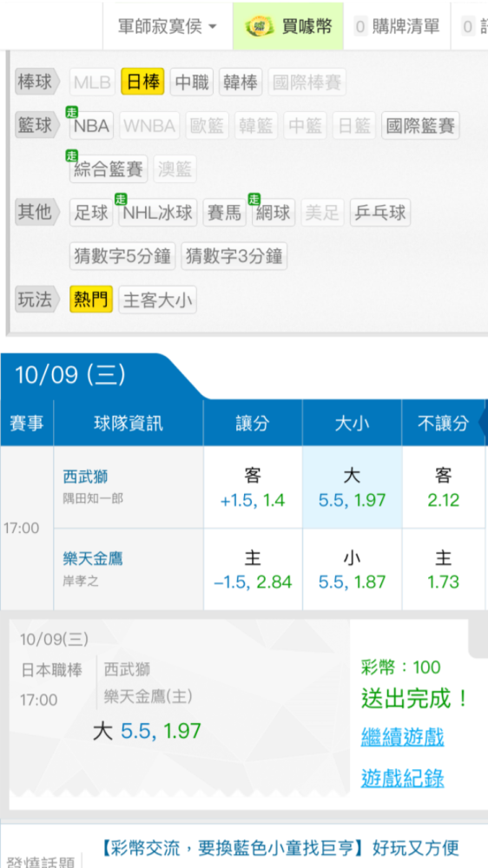This screenshot has height=868, width=488.
Task: Click pitcher name 隅田知一郎
Action: (x=93, y=498)
